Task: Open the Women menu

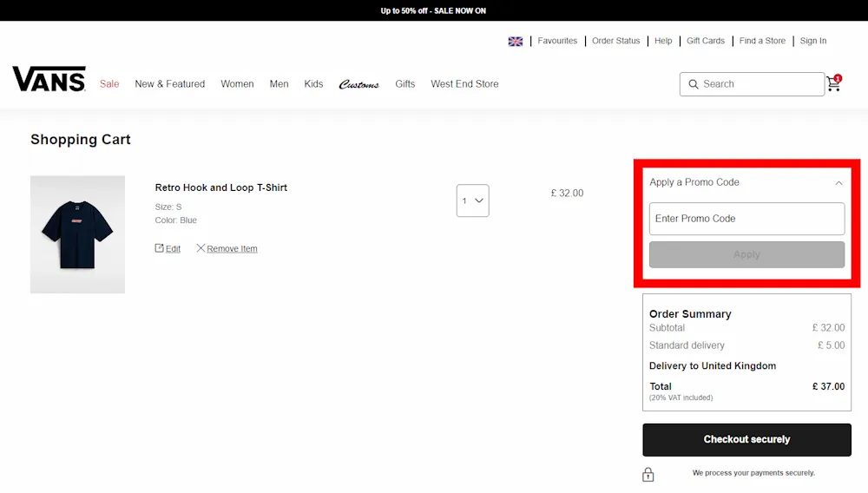Action: (237, 84)
